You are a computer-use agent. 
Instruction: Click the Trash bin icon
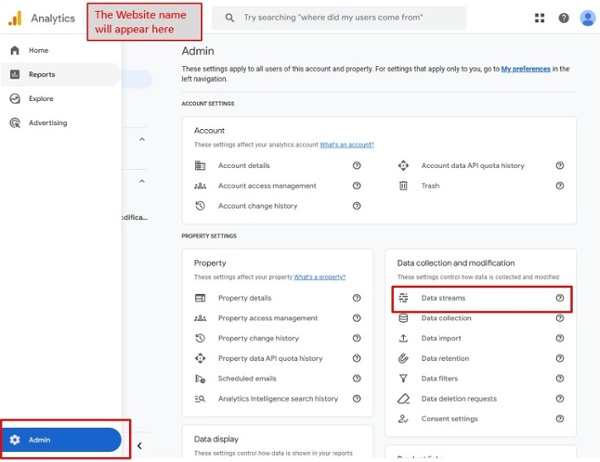403,186
